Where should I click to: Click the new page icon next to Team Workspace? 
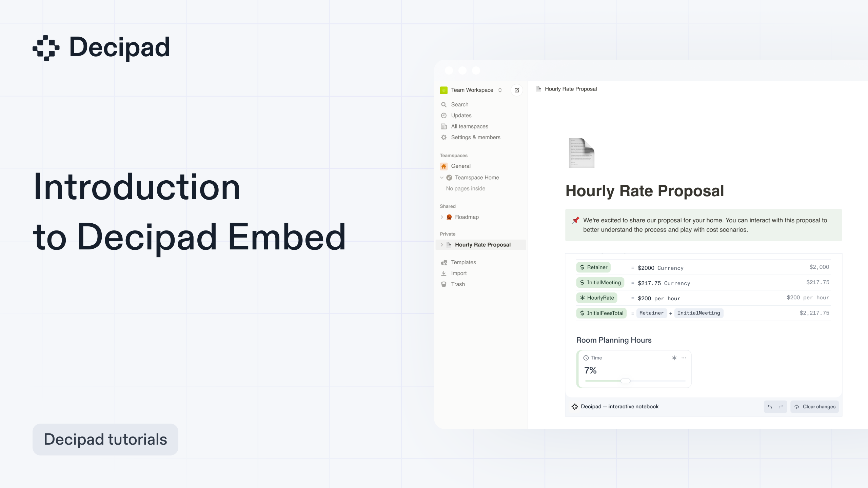[x=517, y=90]
